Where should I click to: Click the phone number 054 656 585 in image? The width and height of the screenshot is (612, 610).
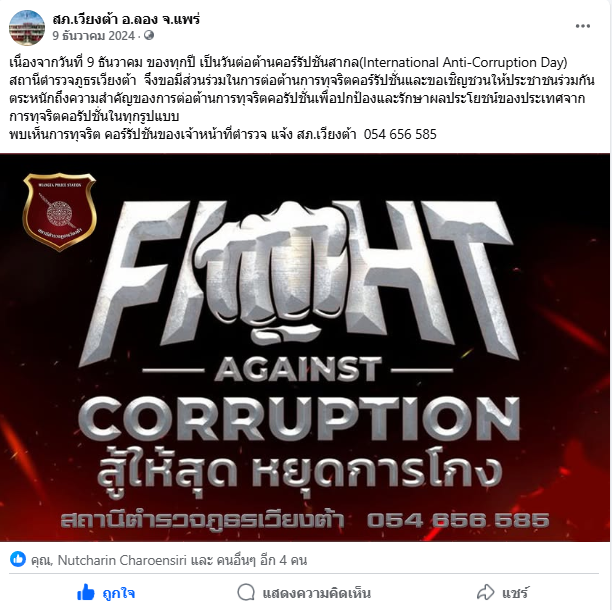point(458,520)
